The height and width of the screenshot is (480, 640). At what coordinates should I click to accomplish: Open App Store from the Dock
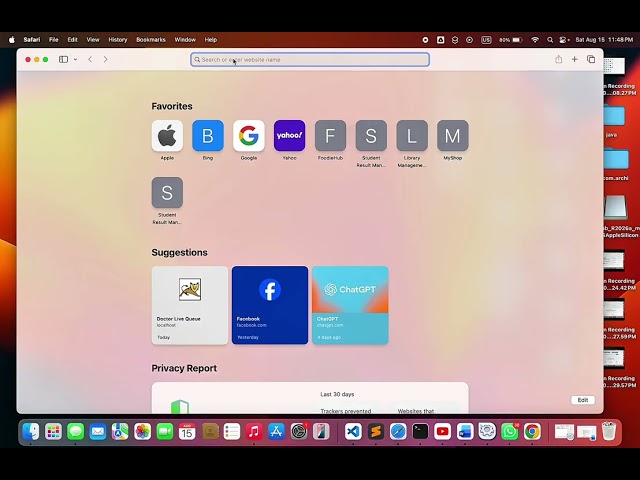(276, 431)
